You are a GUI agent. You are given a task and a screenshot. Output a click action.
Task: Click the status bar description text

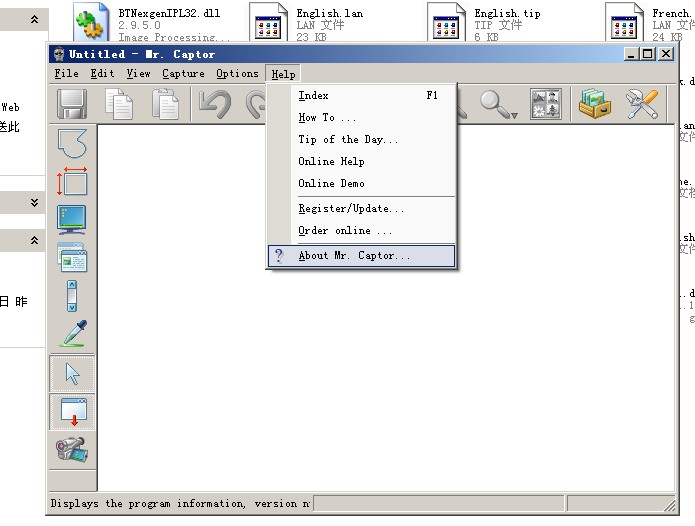tap(180, 503)
